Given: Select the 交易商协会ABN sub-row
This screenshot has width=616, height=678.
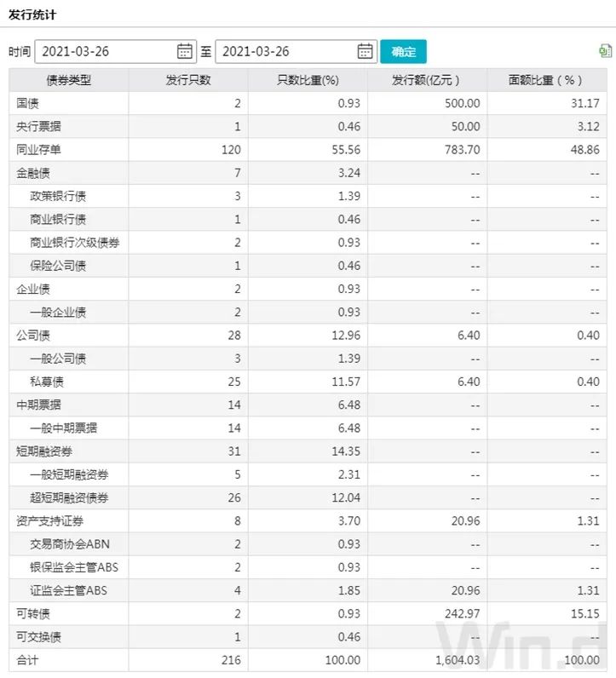Looking at the screenshot, I should 70,544.
